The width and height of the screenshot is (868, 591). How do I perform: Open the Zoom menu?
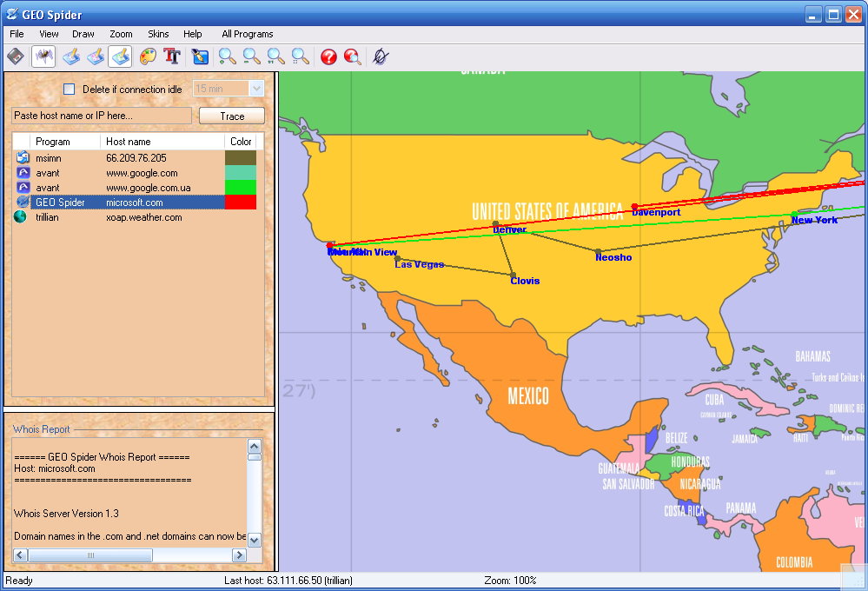(121, 34)
